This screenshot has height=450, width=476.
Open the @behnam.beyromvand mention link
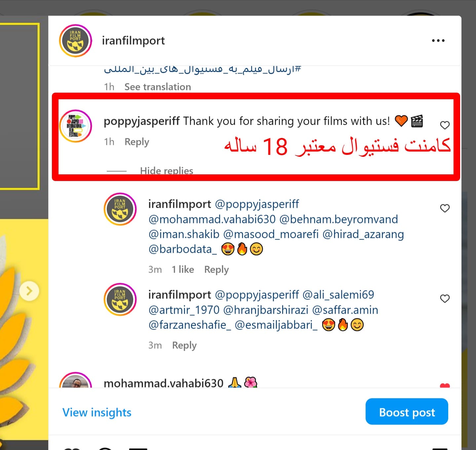(x=338, y=219)
